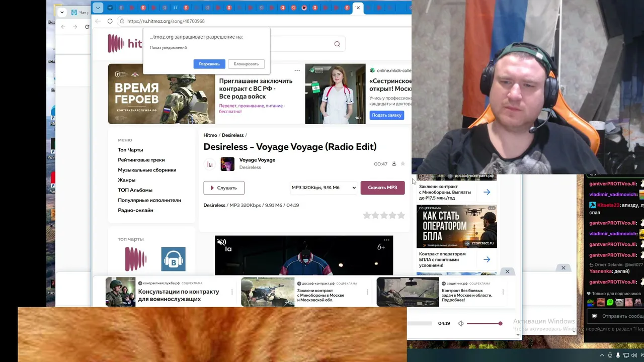The height and width of the screenshot is (362, 644).
Task: Open the Desireless breadcrumb link
Action: 232,135
